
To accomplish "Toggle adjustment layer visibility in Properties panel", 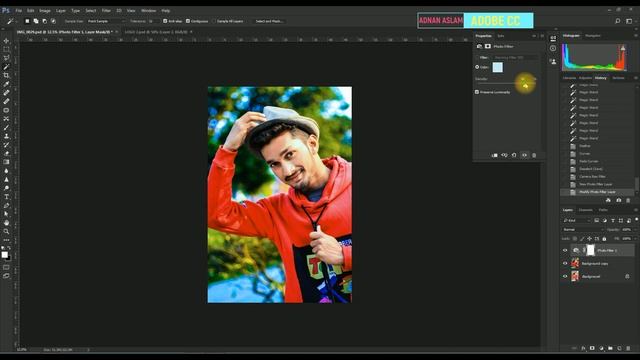I will pyautogui.click(x=524, y=155).
